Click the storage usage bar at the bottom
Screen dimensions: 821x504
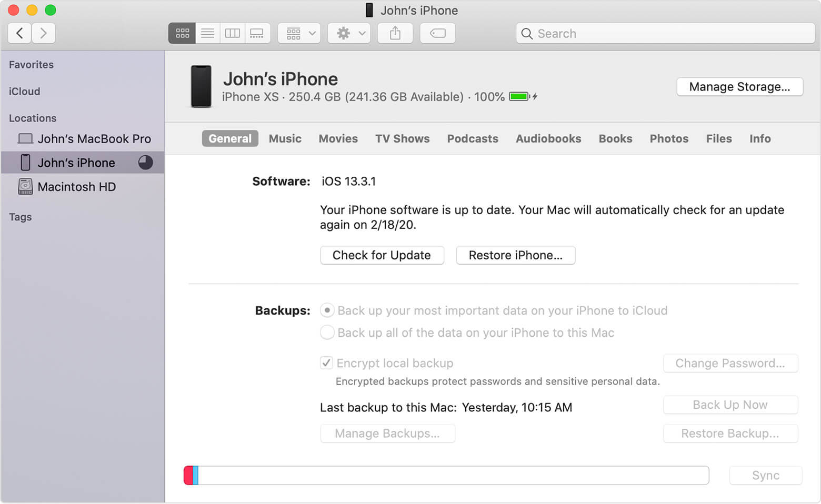446,475
